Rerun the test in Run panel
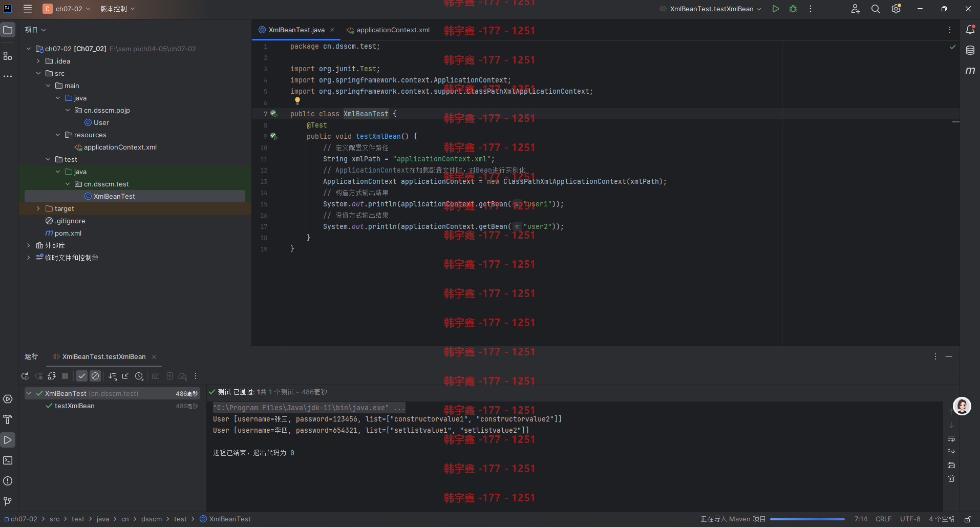 tap(25, 376)
